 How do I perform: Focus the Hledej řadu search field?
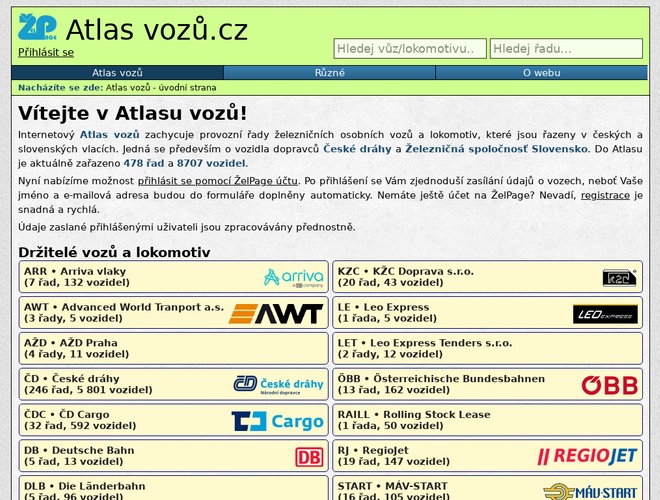(565, 48)
